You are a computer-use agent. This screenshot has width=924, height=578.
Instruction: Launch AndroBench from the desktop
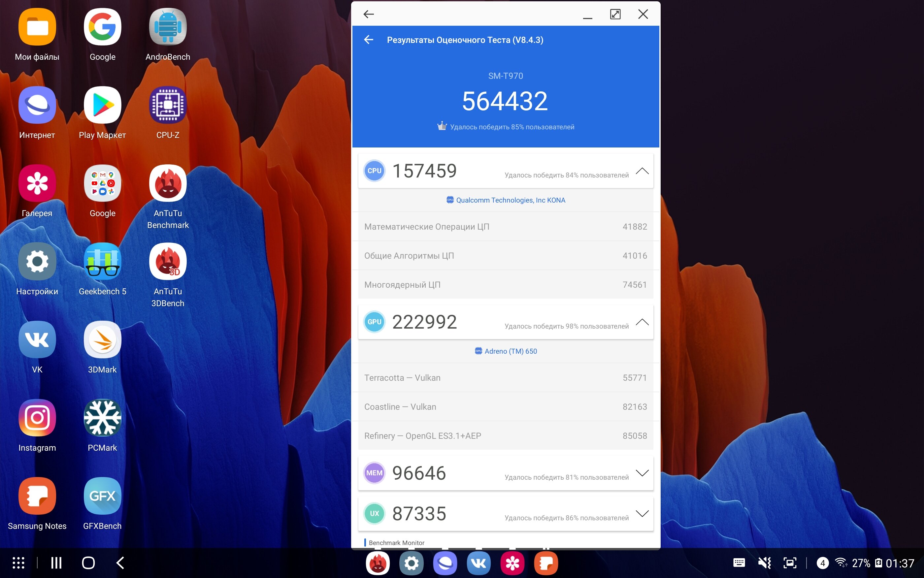click(168, 27)
